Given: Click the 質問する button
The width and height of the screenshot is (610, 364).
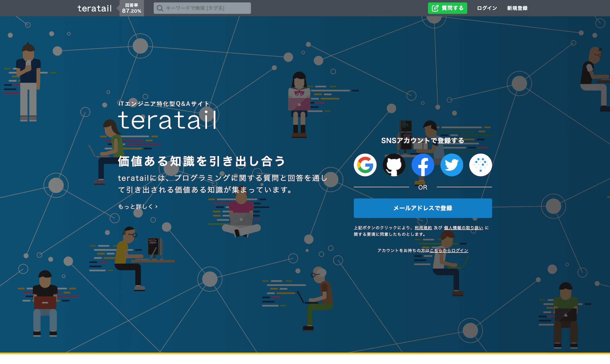Looking at the screenshot, I should (x=448, y=8).
